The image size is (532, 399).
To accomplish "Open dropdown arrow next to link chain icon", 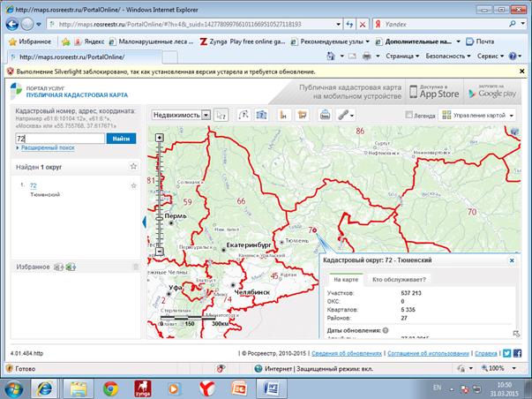I will 352,116.
